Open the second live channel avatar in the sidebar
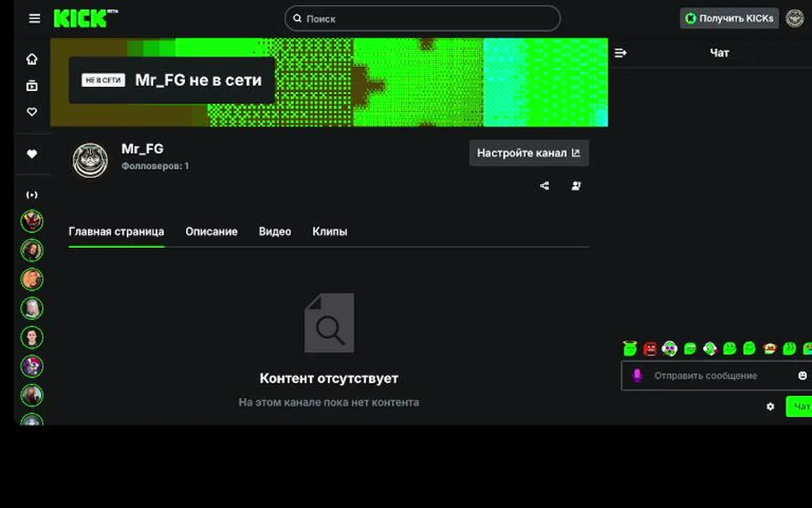 coord(32,250)
